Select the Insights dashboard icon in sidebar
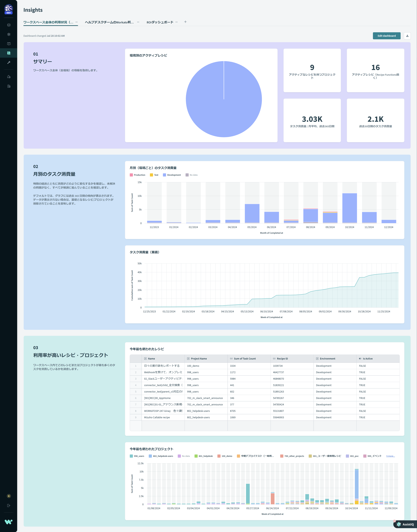Image resolution: width=417 pixels, height=532 pixels. [x=9, y=53]
